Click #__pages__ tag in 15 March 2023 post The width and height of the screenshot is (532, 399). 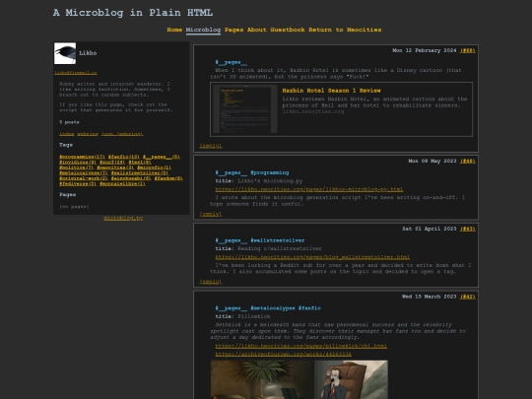(232, 308)
